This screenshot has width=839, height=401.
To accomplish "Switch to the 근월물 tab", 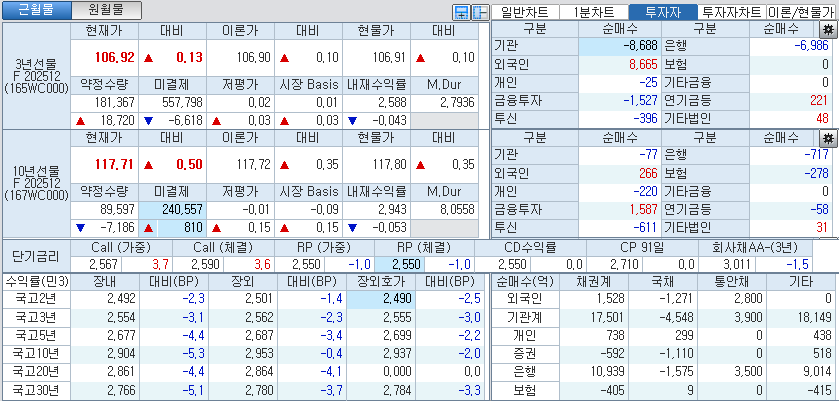I will [36, 10].
